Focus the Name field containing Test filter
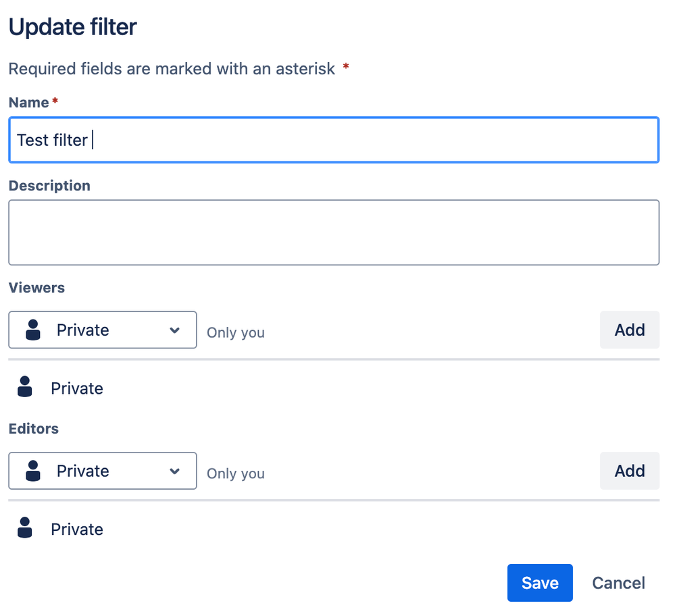 click(334, 140)
